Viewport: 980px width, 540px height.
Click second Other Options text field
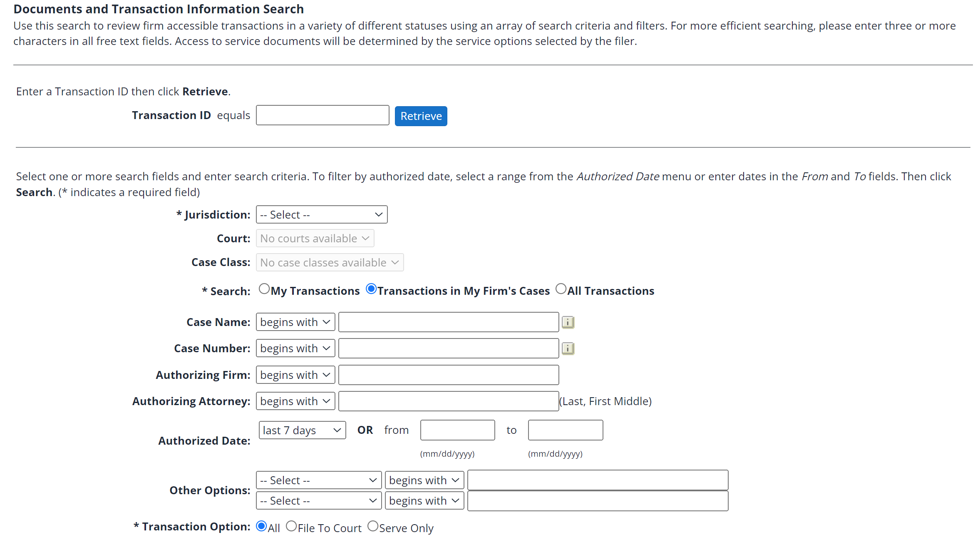(598, 501)
